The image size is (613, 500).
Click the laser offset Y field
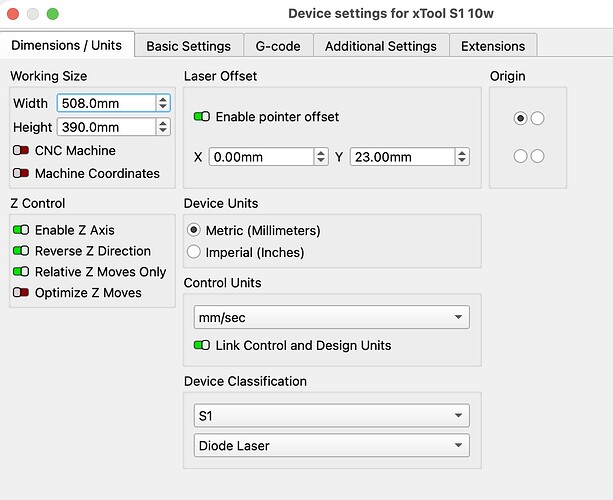coord(402,157)
